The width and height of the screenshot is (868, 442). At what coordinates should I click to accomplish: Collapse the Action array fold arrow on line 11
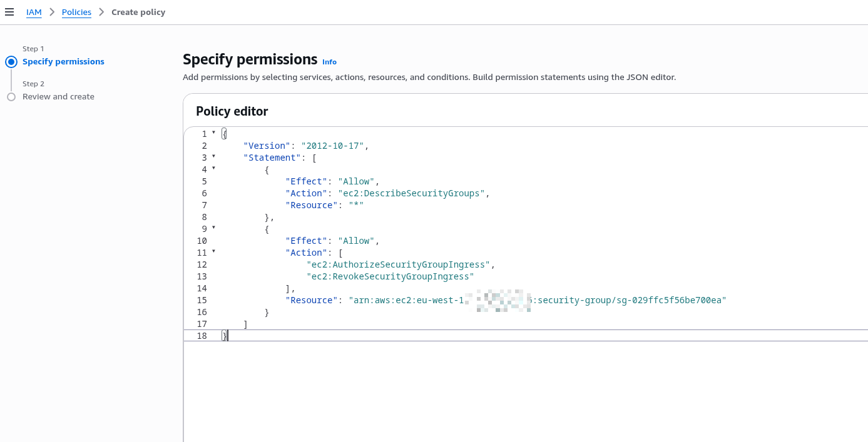[x=213, y=251]
